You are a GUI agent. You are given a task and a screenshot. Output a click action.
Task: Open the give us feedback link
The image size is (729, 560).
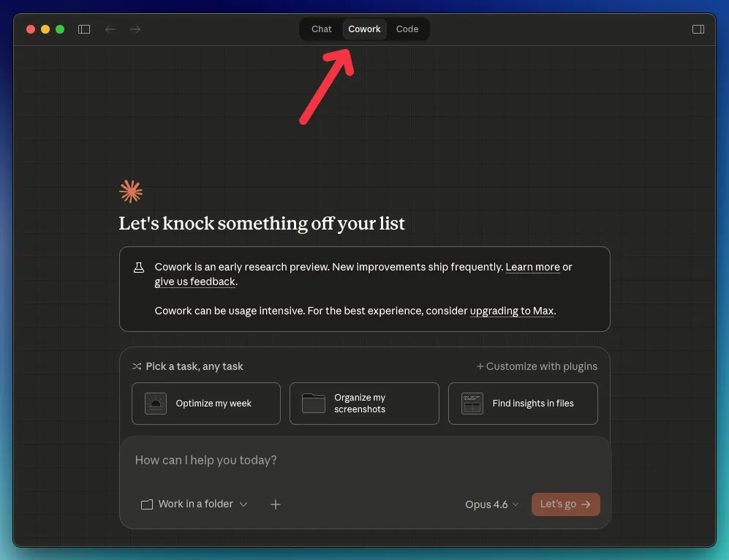(x=194, y=281)
